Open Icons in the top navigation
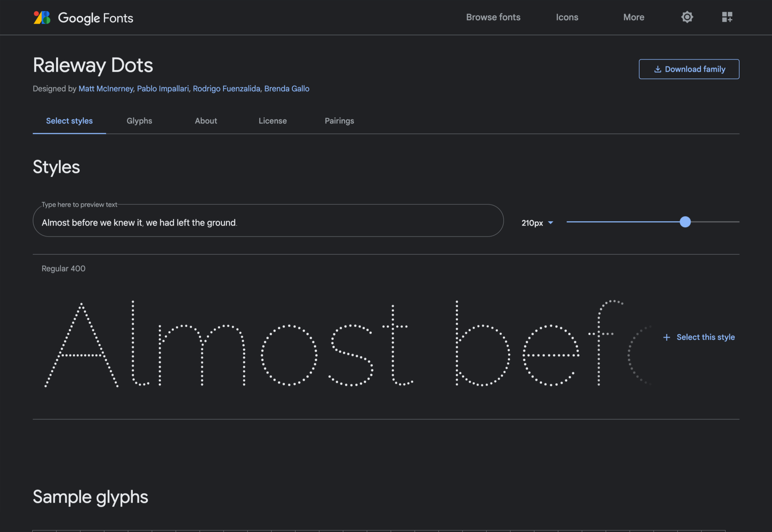 coord(567,17)
